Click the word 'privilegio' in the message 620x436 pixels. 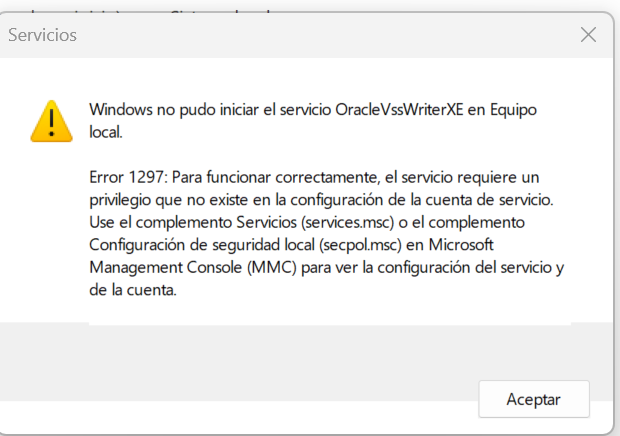pyautogui.click(x=124, y=199)
